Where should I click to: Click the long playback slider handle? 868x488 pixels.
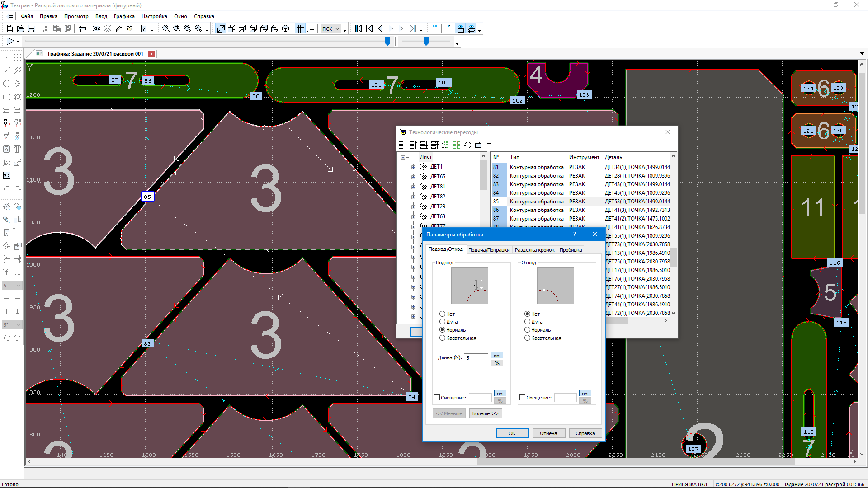pyautogui.click(x=387, y=41)
